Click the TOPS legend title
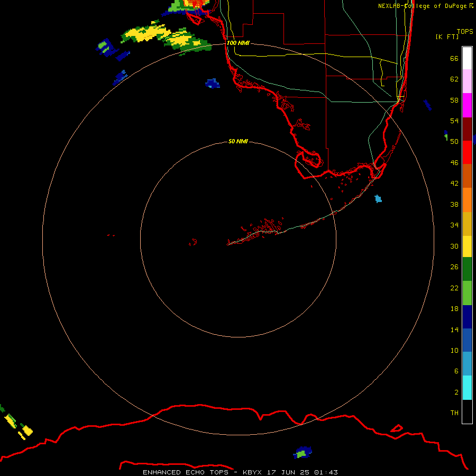The width and height of the screenshot is (476, 476). tap(465, 32)
